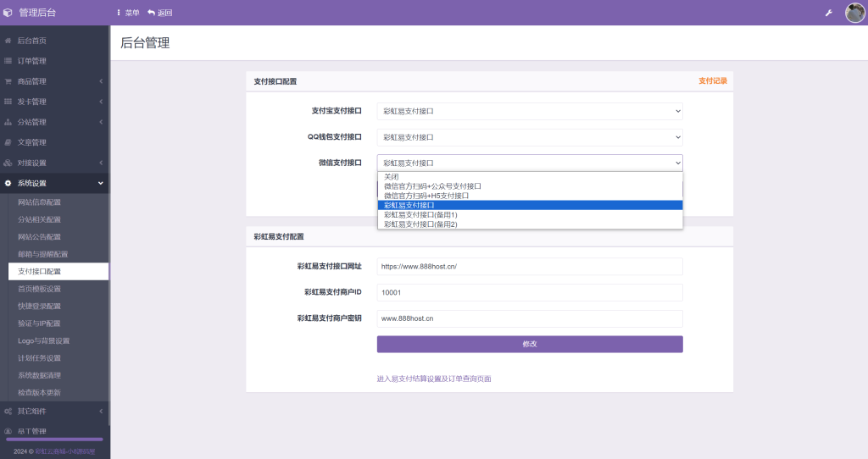Click the list icon beside 订单管理

[x=8, y=61]
